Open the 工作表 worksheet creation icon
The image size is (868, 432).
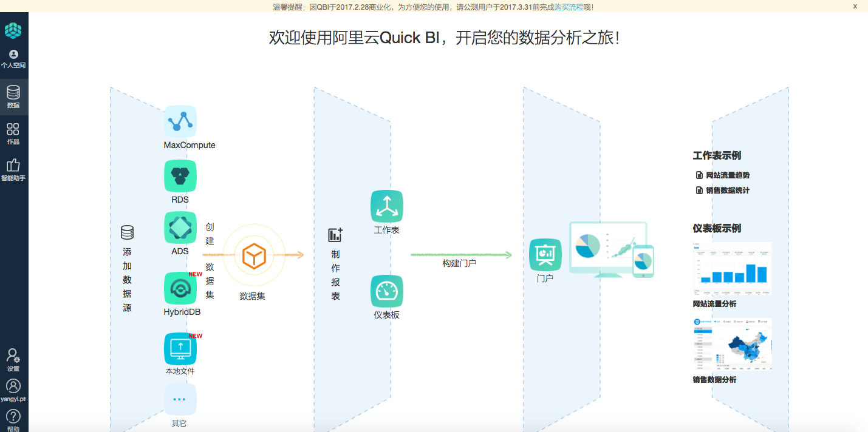[x=386, y=205]
